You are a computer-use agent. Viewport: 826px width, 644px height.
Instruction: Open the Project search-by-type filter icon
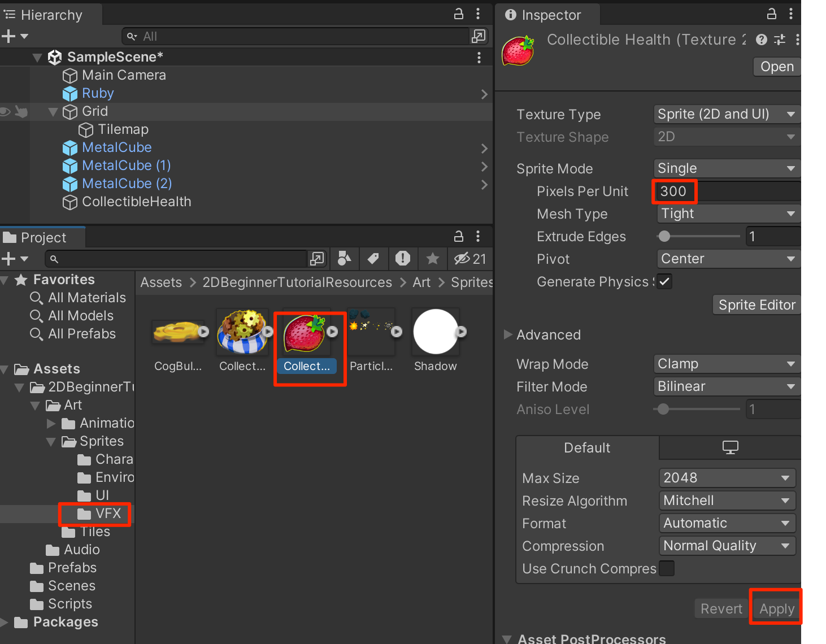click(x=344, y=259)
